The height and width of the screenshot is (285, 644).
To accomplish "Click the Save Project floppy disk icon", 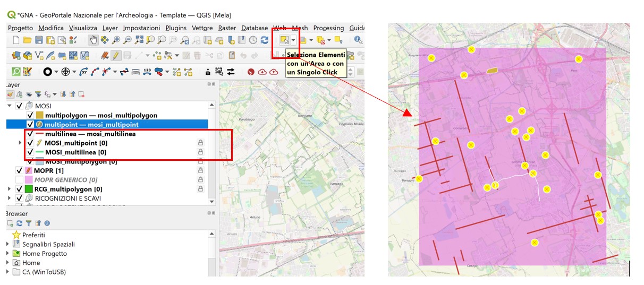I will (39, 40).
